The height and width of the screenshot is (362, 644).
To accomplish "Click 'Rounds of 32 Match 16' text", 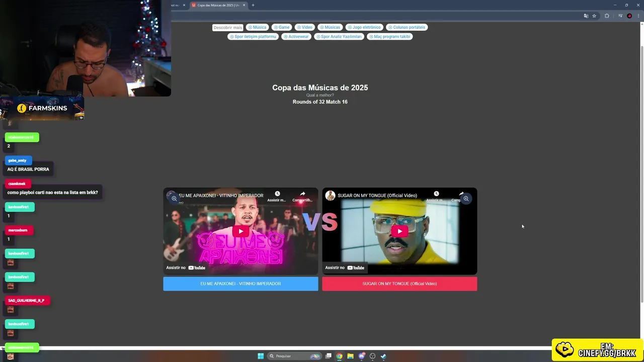I will [x=320, y=102].
